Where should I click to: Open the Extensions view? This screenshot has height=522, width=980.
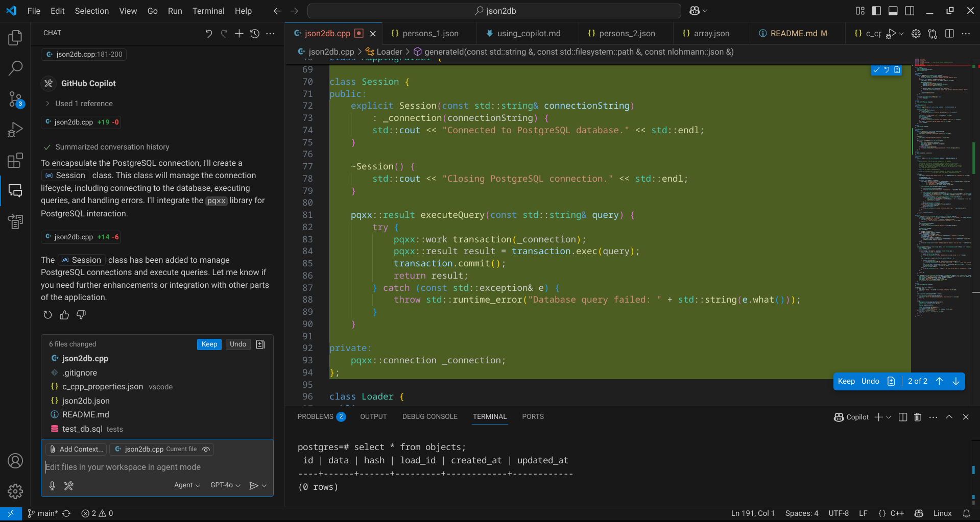[x=15, y=160]
